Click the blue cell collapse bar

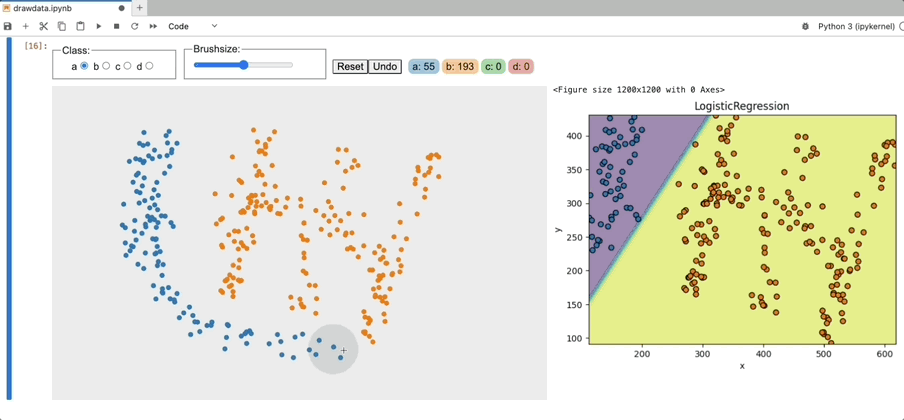click(x=9, y=218)
